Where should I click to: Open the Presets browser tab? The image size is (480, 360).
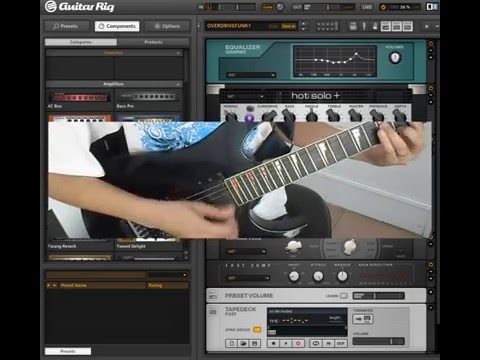(x=67, y=26)
